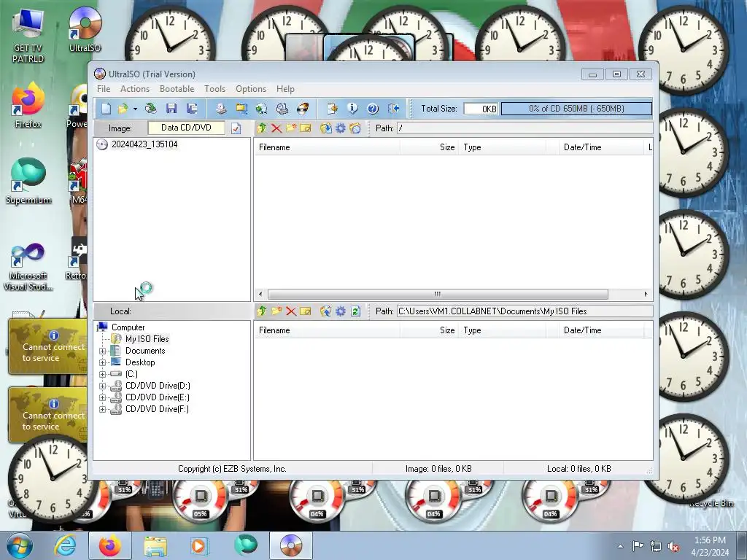Expand the CD/DVD Drive(D:) node
Image resolution: width=747 pixels, height=560 pixels.
(102, 386)
